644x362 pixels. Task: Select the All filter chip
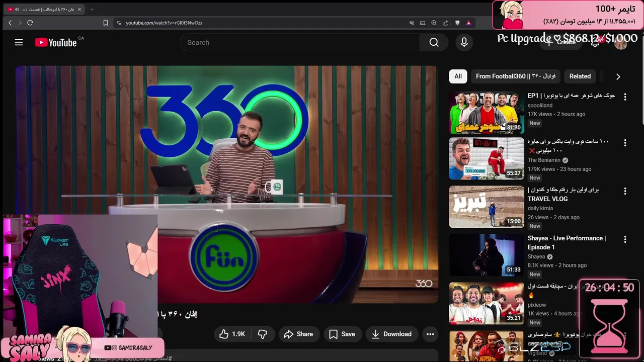[458, 76]
